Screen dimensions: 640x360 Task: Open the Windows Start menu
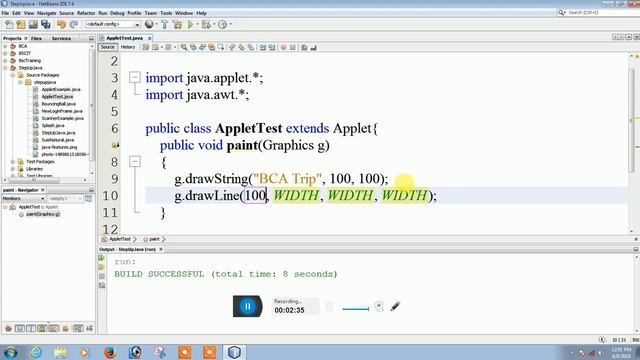[x=10, y=352]
